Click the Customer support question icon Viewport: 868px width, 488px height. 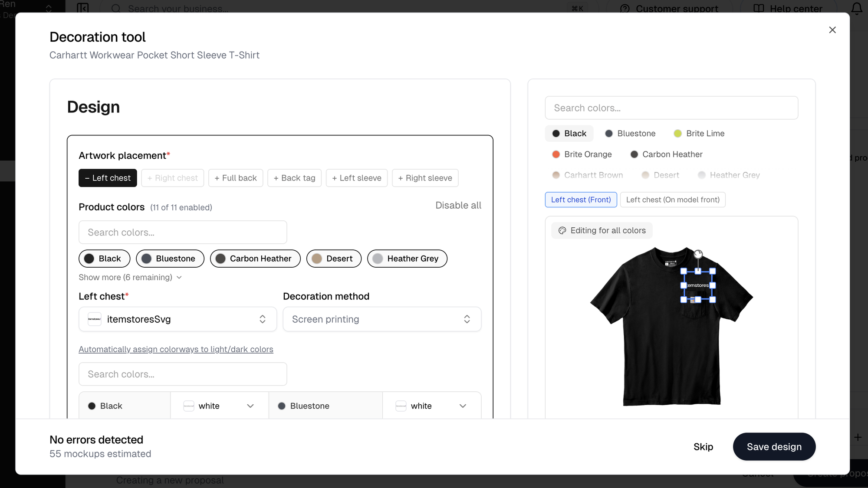625,9
